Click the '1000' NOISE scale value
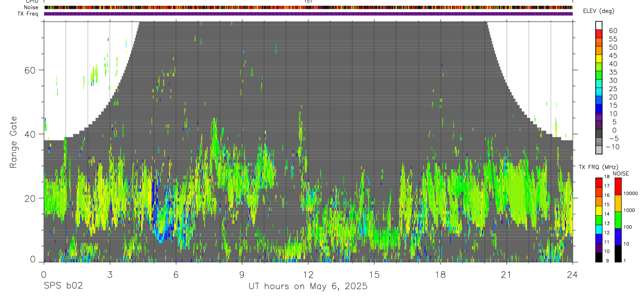This screenshot has width=644, height=297. (x=630, y=211)
